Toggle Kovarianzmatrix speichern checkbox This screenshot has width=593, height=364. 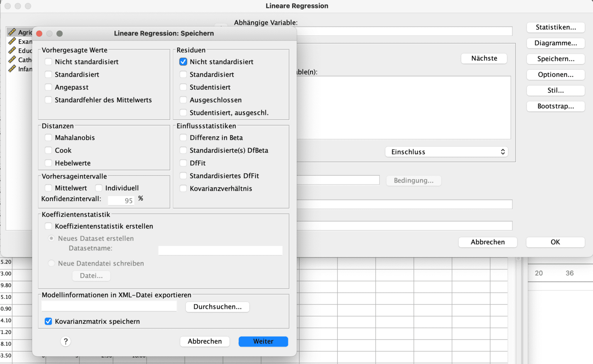[x=49, y=322]
